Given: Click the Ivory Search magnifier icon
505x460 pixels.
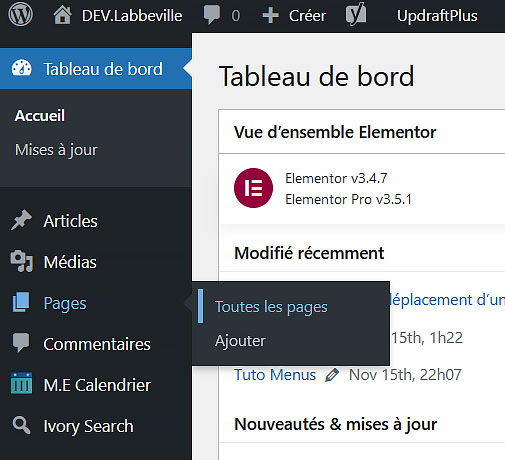Looking at the screenshot, I should coord(22,425).
